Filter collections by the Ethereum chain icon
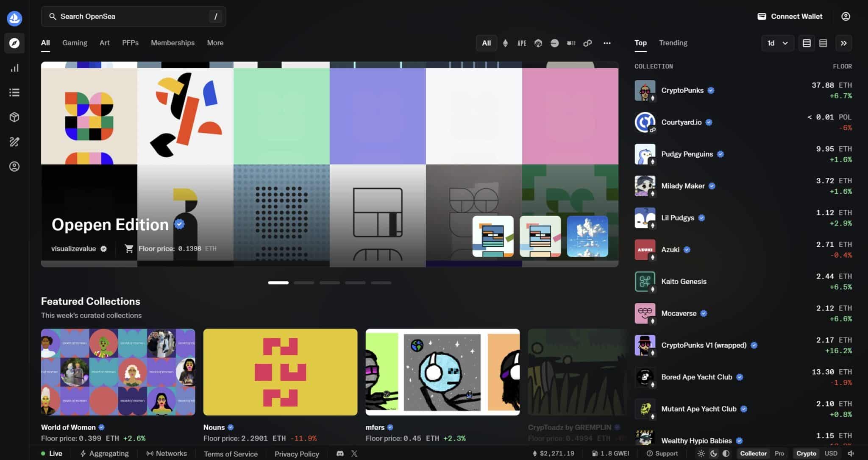Screen dimensions: 868x460 505,43
